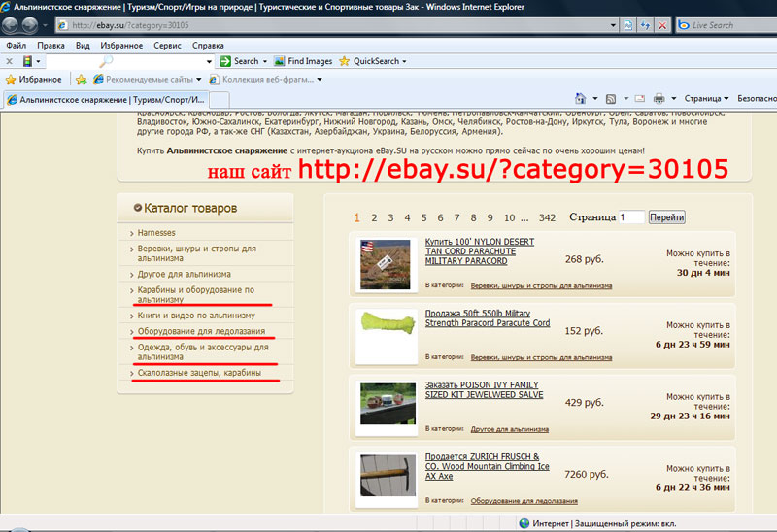This screenshot has height=532, width=777.
Task: Open Коллекция веб-фрагментов favorites link
Action: coord(265,80)
